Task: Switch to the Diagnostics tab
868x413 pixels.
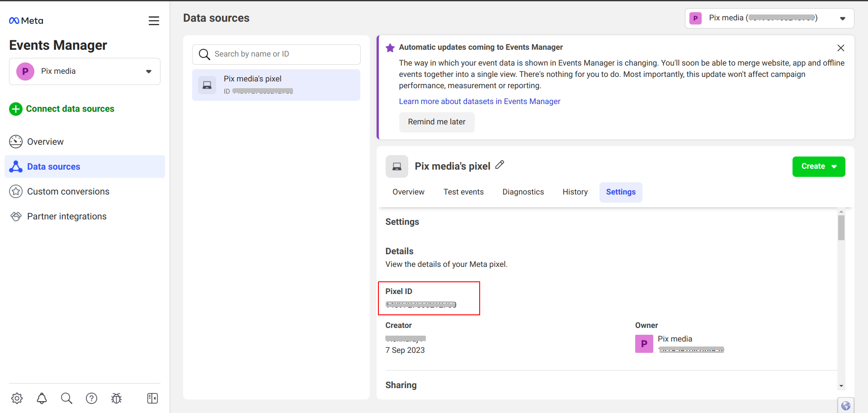Action: click(x=523, y=192)
